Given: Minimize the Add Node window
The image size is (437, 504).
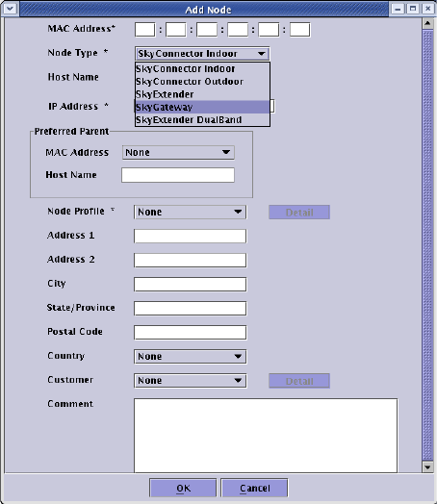Looking at the screenshot, I should 398,9.
